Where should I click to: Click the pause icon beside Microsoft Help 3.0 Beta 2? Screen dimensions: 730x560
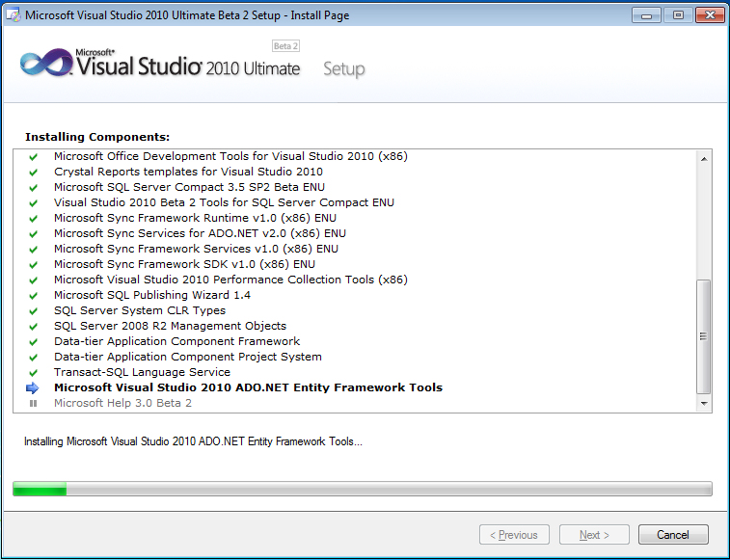tap(33, 403)
